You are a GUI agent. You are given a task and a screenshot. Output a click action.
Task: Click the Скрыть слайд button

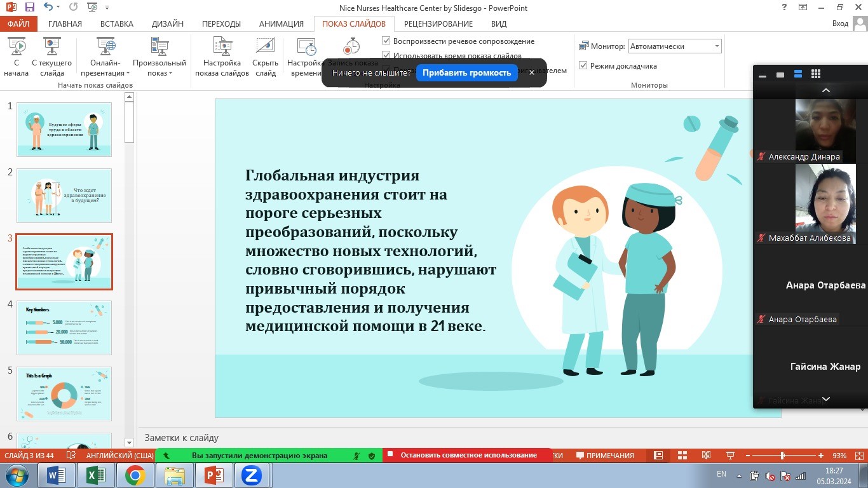click(265, 57)
